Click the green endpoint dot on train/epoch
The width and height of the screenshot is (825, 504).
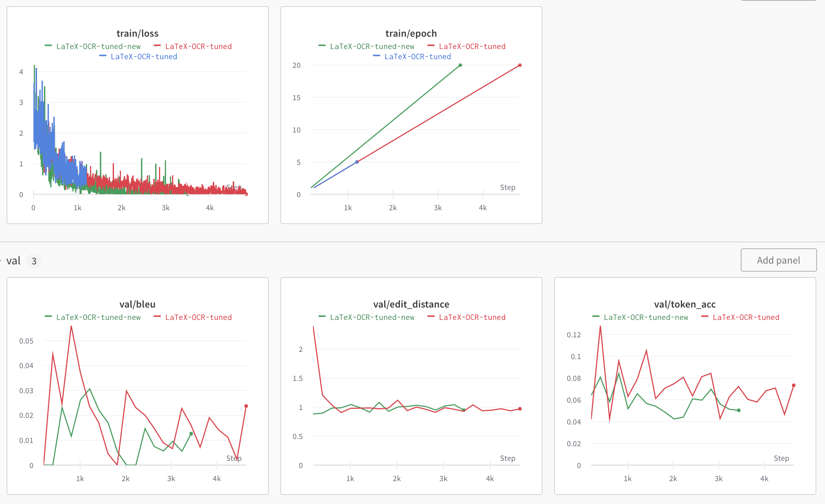coord(460,65)
